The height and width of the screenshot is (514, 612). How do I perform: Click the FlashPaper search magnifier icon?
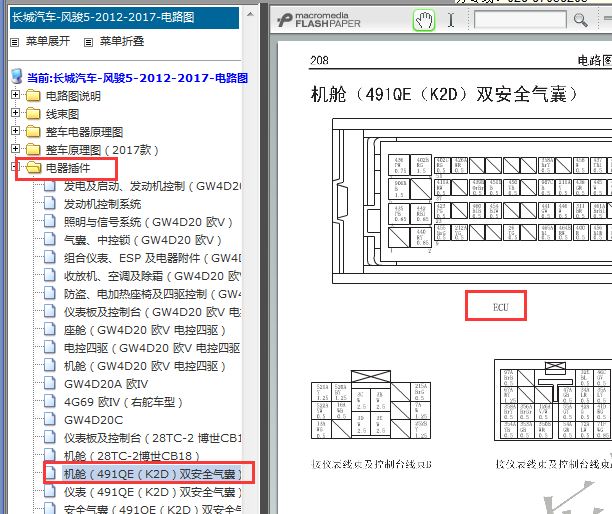[x=581, y=20]
